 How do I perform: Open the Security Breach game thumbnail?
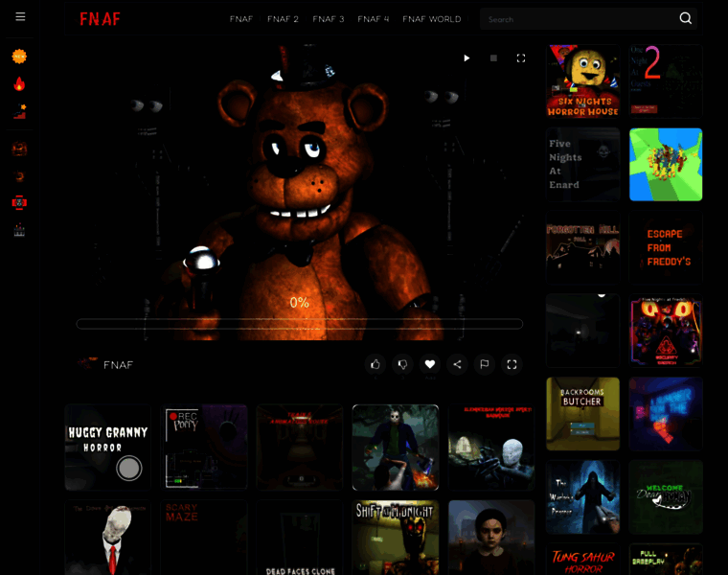[x=666, y=331]
